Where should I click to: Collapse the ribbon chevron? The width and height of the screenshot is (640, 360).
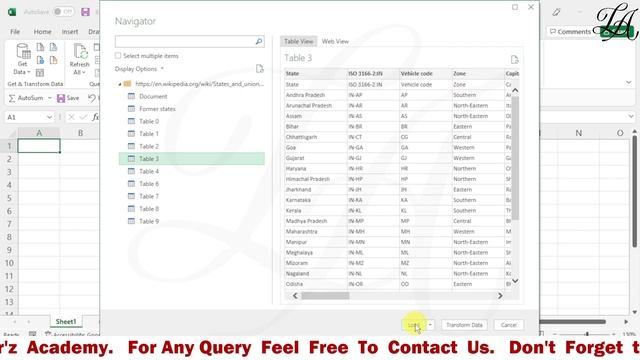[629, 82]
